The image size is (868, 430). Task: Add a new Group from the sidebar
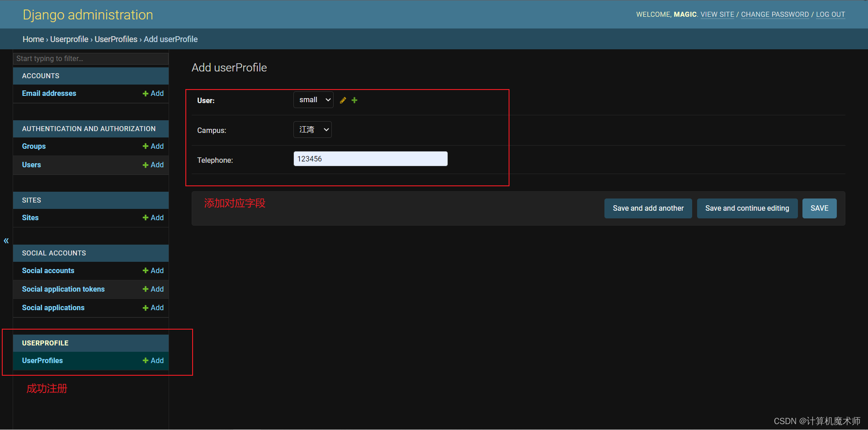pos(153,146)
